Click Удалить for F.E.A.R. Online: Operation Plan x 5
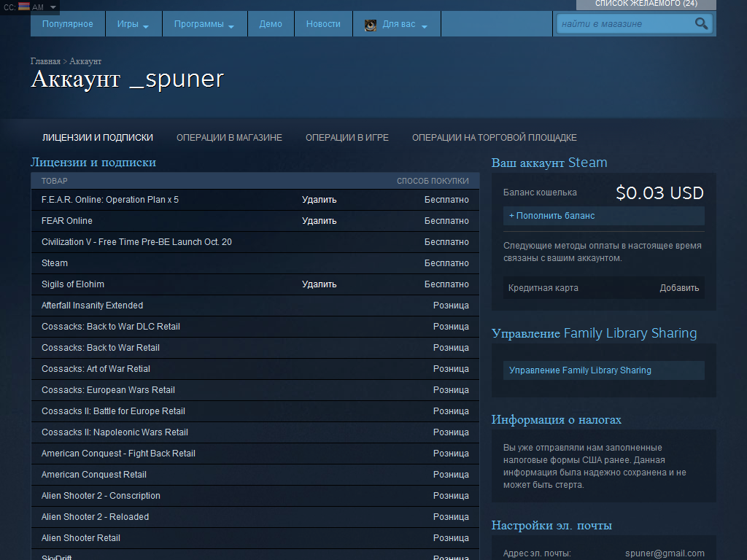 coord(320,200)
